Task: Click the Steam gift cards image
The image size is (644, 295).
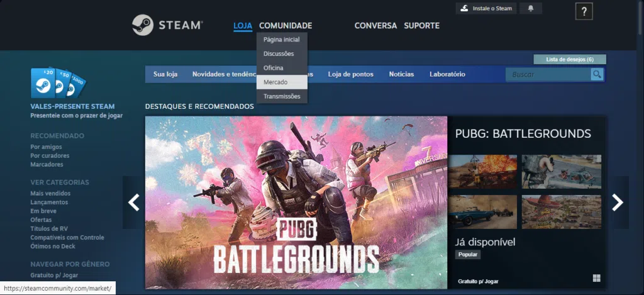Action: pyautogui.click(x=58, y=82)
